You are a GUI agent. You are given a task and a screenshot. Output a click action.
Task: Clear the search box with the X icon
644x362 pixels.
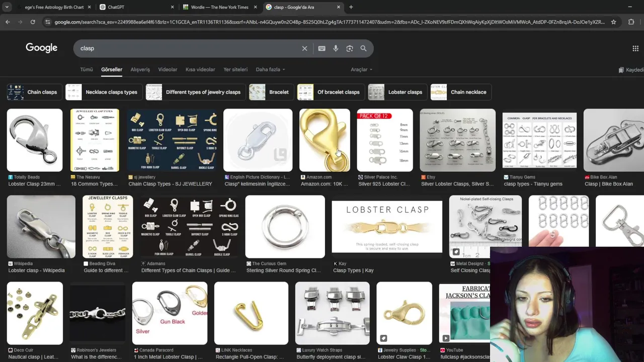304,48
